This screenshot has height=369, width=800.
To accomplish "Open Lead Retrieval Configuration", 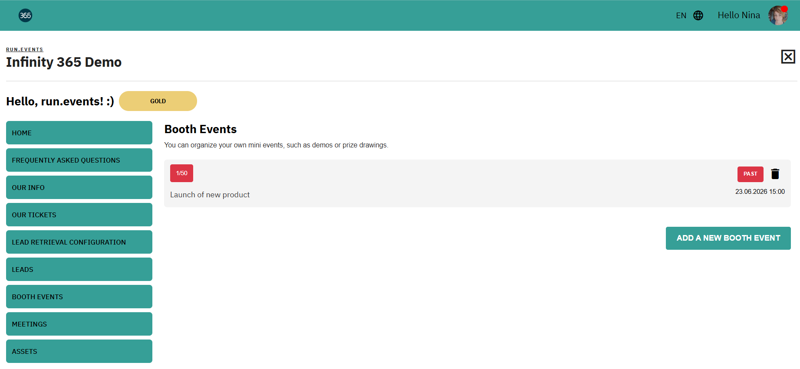I will tap(79, 242).
